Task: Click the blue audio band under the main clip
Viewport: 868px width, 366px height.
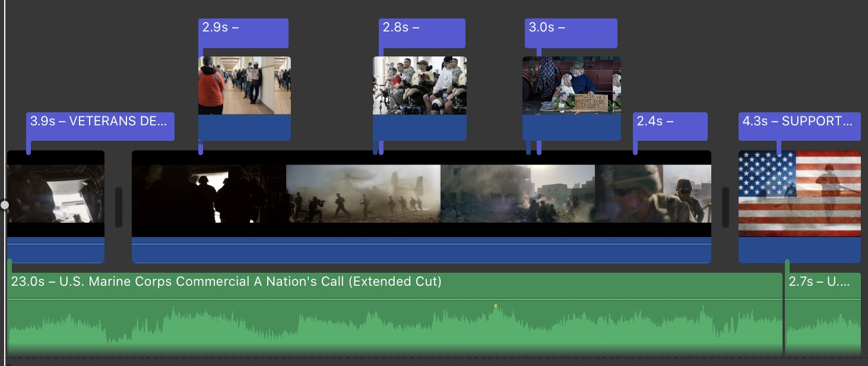Action: point(422,250)
